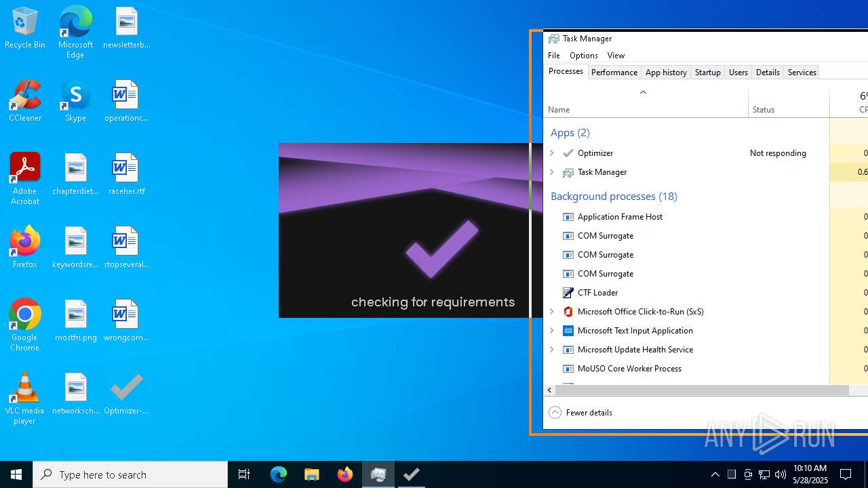Open Adobe Acrobat desktop shortcut

[25, 180]
